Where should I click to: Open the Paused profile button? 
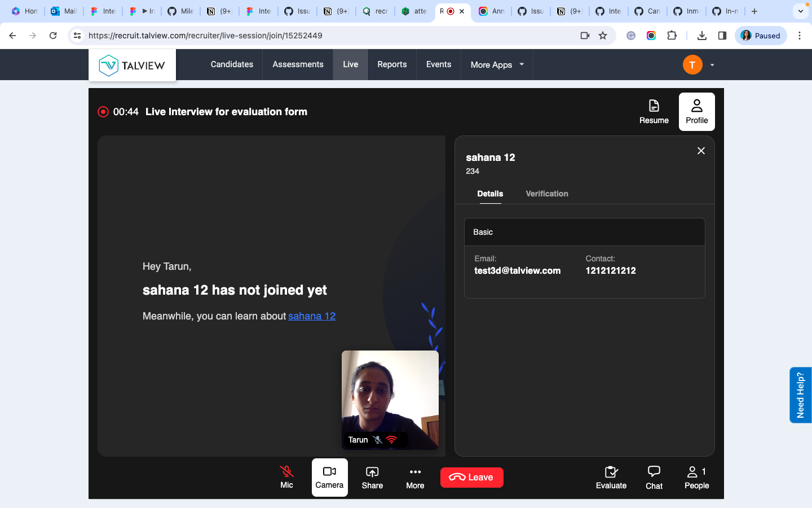(x=761, y=36)
